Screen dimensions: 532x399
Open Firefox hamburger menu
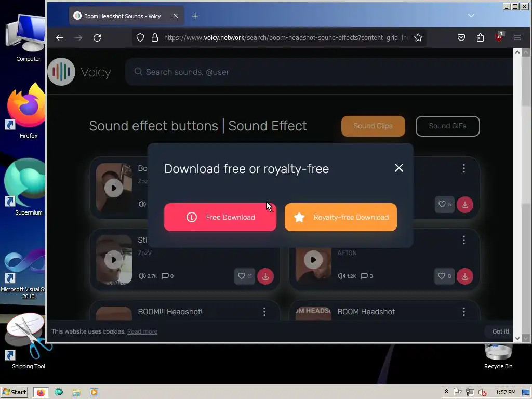click(517, 37)
